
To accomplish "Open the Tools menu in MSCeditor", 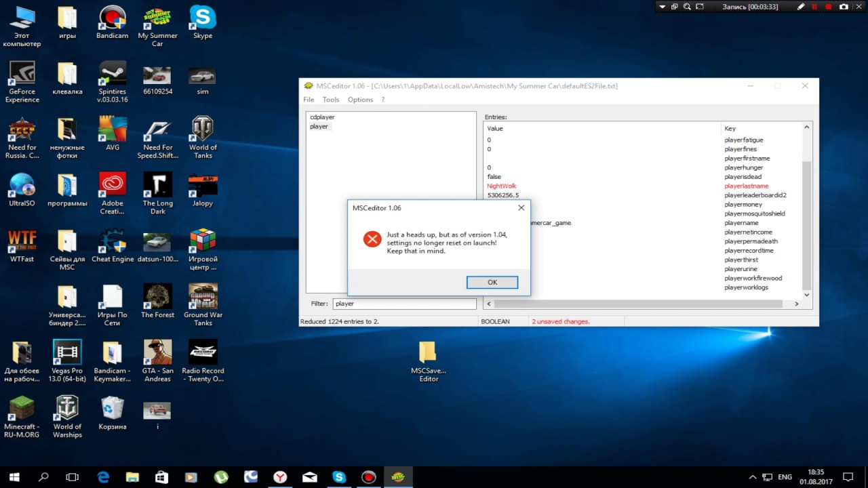I will [x=331, y=100].
